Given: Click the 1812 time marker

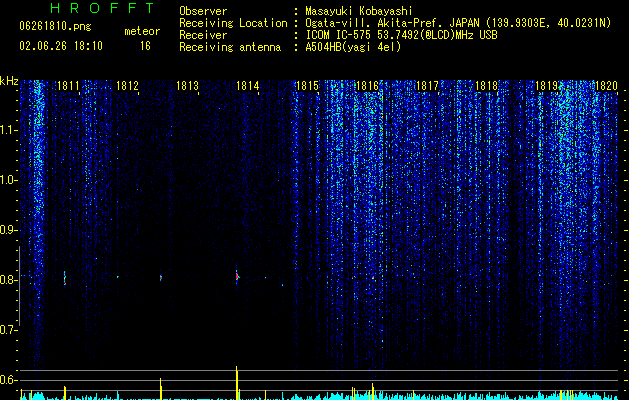Looking at the screenshot, I should [x=127, y=86].
